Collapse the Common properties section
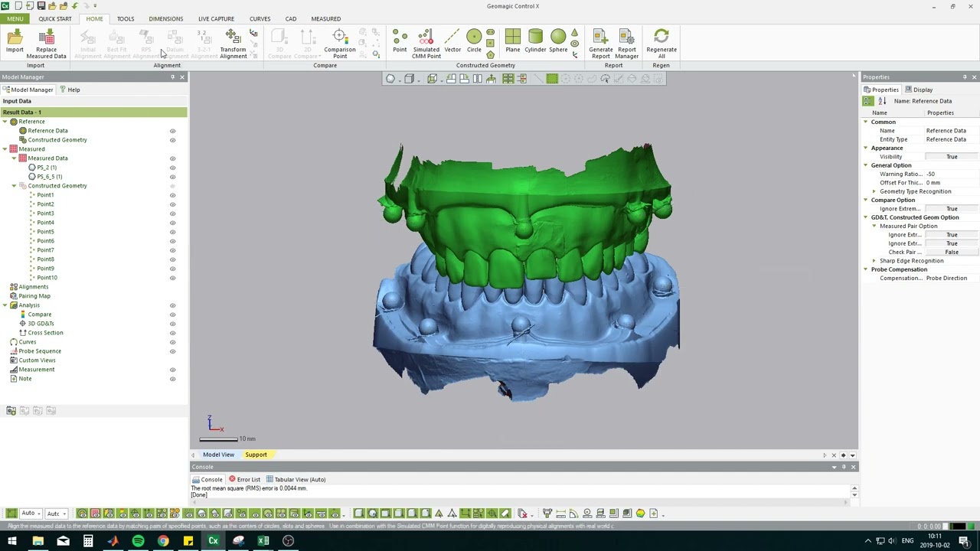Image resolution: width=980 pixels, height=551 pixels. click(x=866, y=122)
